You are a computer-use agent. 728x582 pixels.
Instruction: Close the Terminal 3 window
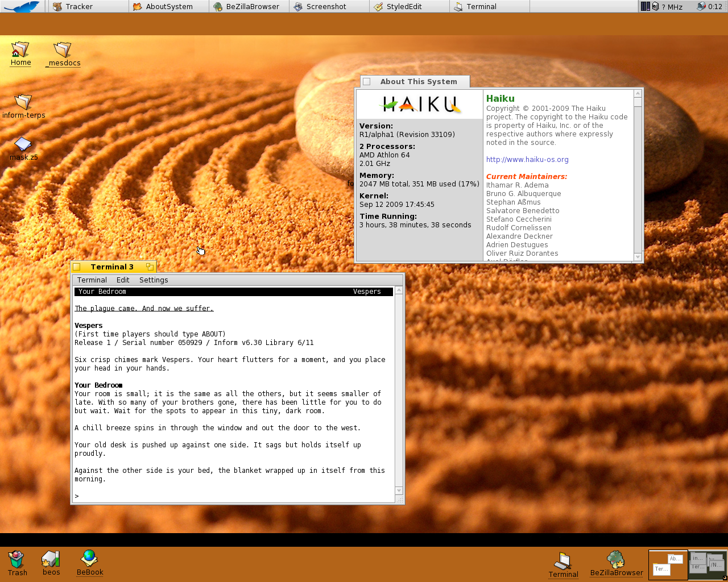(x=77, y=267)
